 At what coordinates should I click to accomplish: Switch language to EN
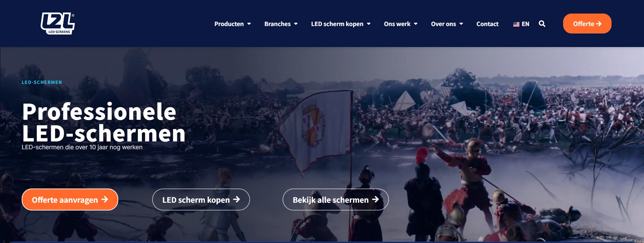click(525, 24)
